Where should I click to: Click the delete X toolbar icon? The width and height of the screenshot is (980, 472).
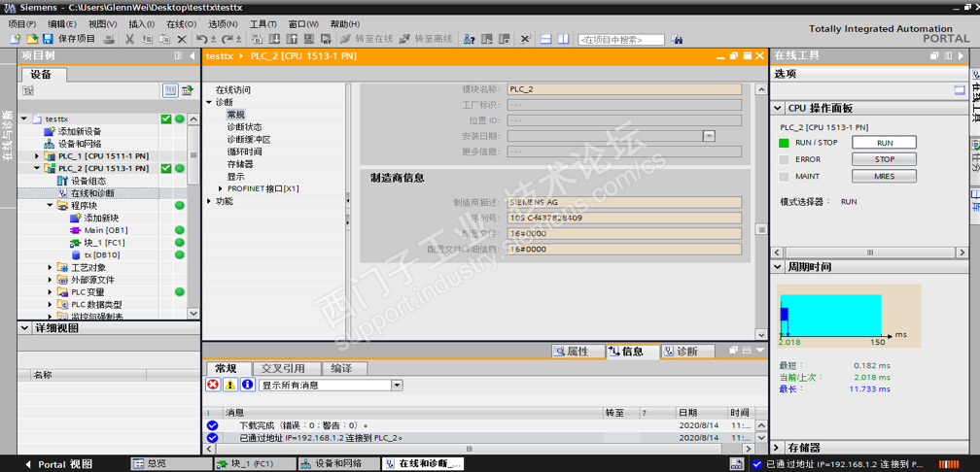click(x=182, y=39)
